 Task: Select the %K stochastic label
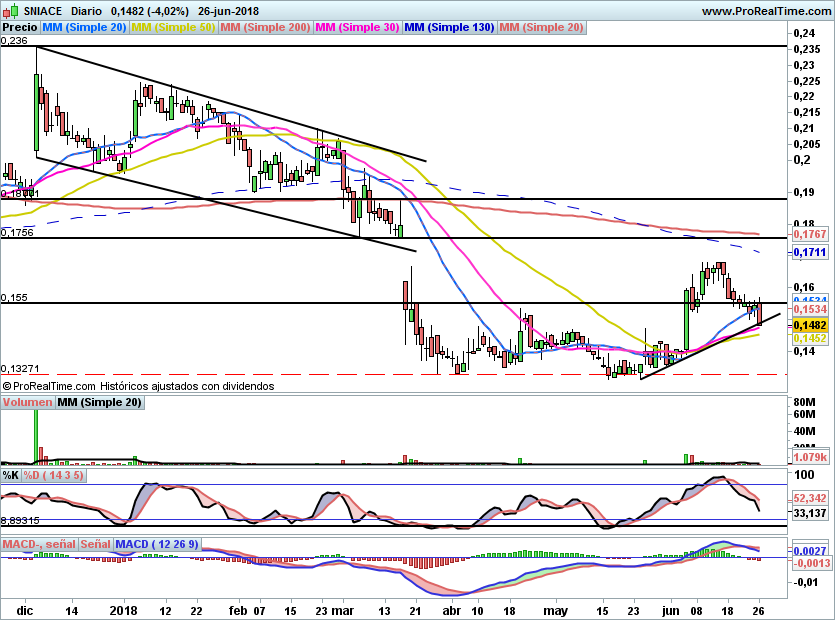(11, 475)
